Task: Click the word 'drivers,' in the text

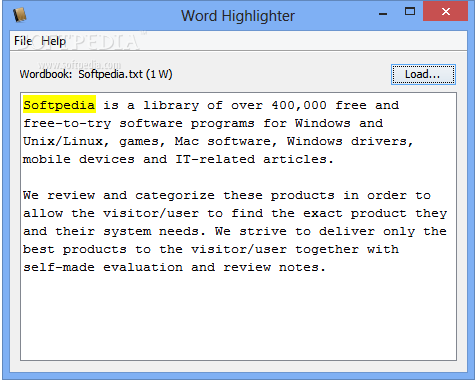Action: point(382,141)
